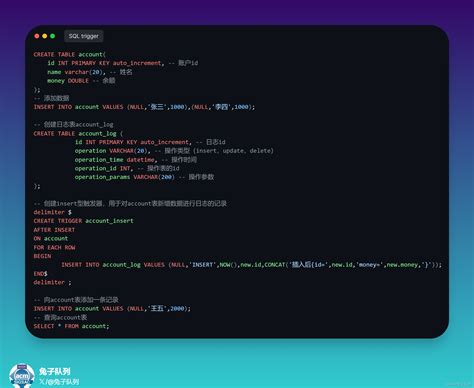Click the 'operation_params VARCHAR(200)' line
The height and width of the screenshot is (388, 474).
(144, 177)
